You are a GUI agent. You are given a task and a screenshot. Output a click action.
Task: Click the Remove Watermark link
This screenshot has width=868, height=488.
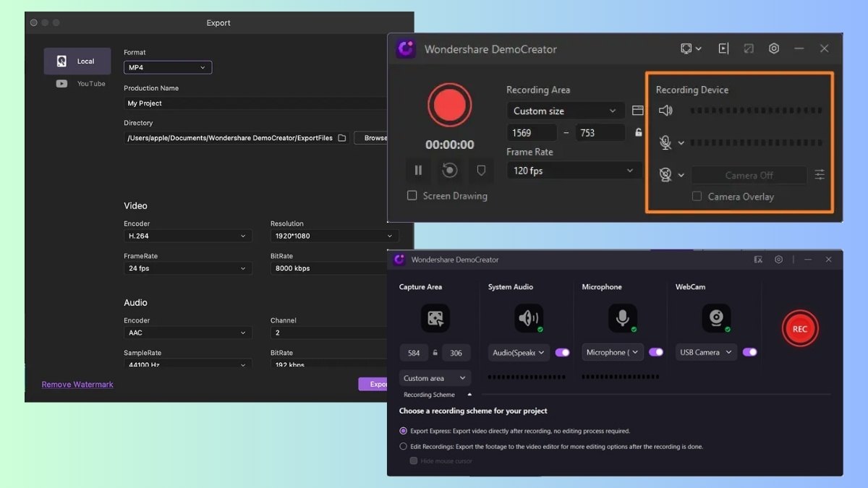click(x=77, y=385)
